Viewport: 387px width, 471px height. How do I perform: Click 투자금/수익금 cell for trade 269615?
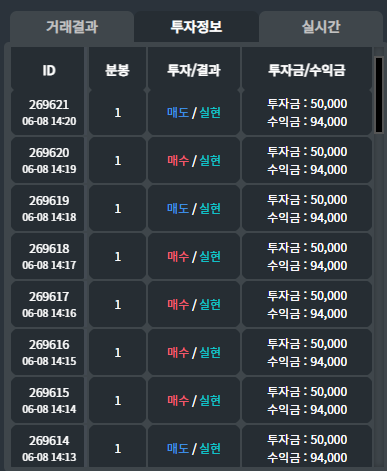pos(307,400)
